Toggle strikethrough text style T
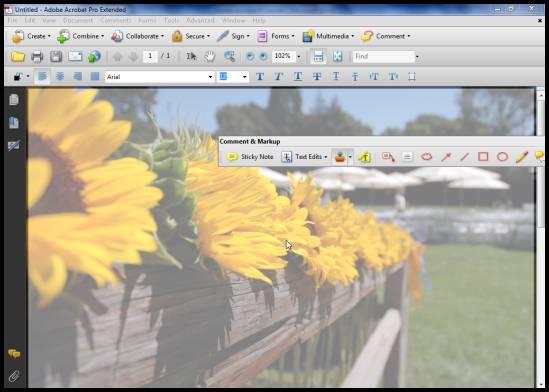This screenshot has width=549, height=392. point(317,76)
